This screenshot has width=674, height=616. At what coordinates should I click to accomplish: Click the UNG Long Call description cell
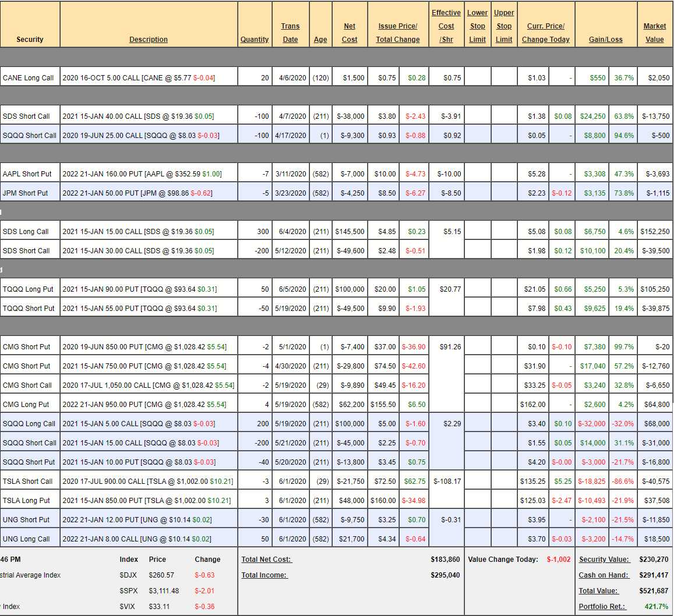[x=149, y=539]
